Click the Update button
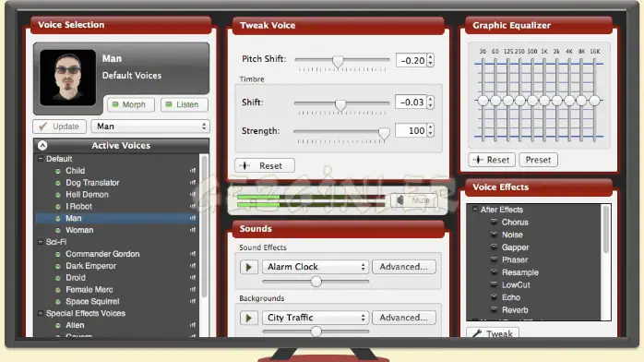This screenshot has width=644, height=362. tap(60, 127)
